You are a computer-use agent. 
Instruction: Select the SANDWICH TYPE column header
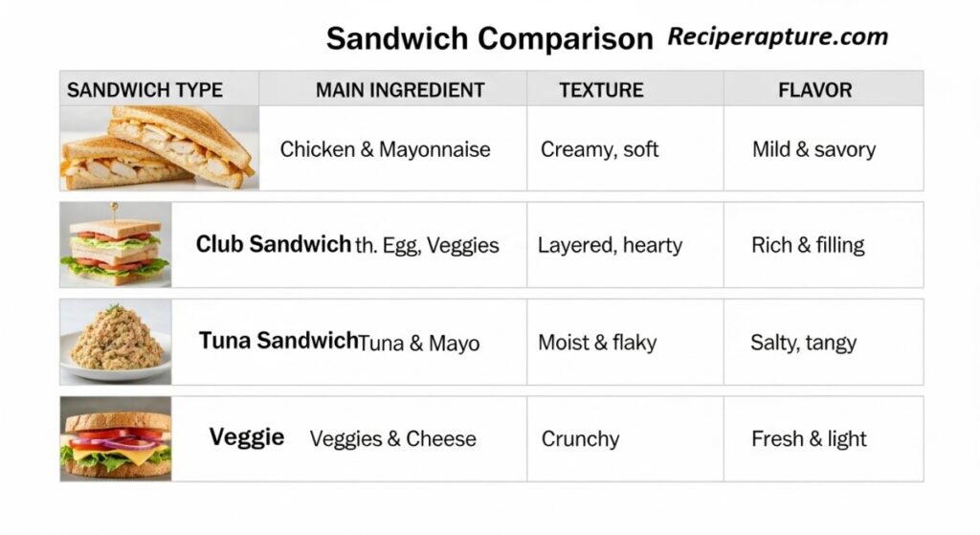tap(145, 90)
